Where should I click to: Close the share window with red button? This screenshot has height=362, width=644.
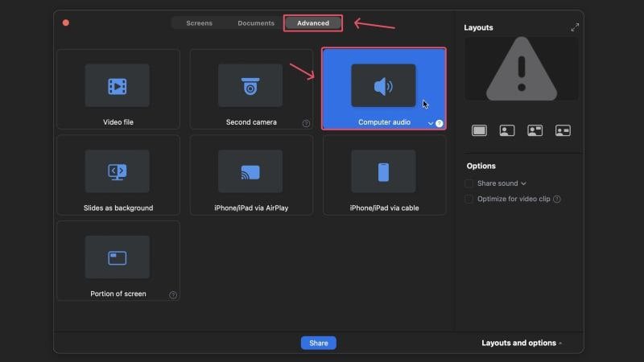66,23
